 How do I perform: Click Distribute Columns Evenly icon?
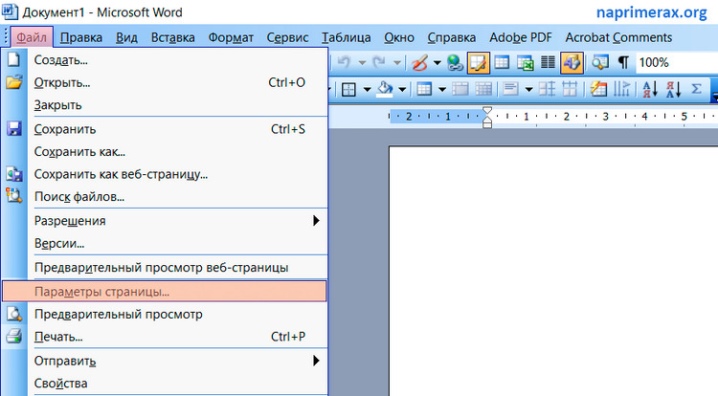click(x=570, y=89)
